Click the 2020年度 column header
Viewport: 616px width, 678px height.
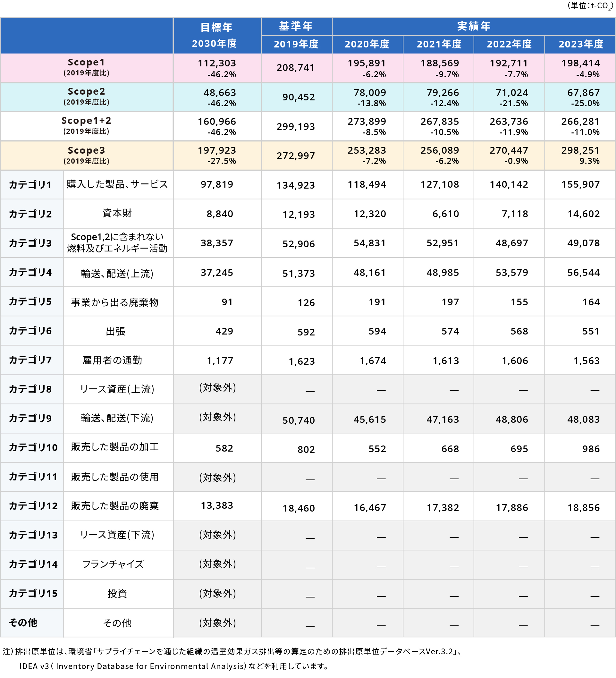coord(367,44)
